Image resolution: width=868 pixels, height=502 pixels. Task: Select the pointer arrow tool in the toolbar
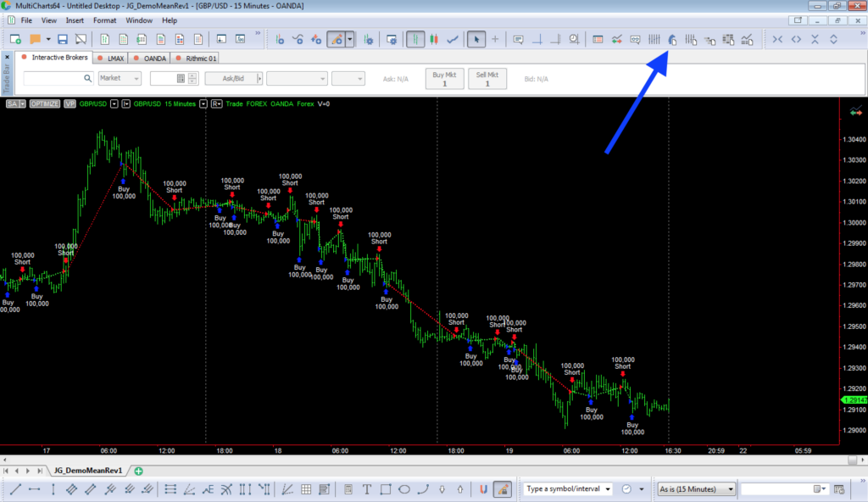477,39
